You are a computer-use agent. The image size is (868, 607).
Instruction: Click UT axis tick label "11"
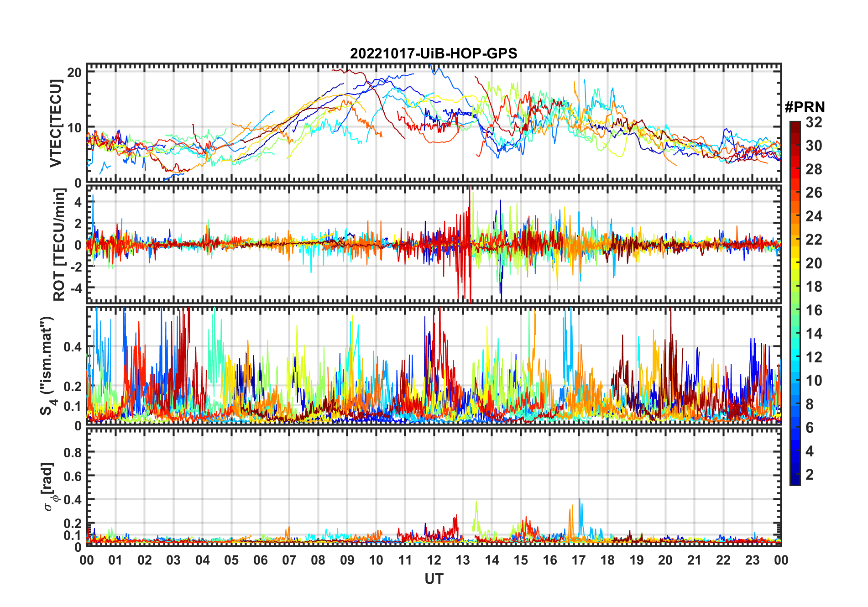[x=405, y=560]
